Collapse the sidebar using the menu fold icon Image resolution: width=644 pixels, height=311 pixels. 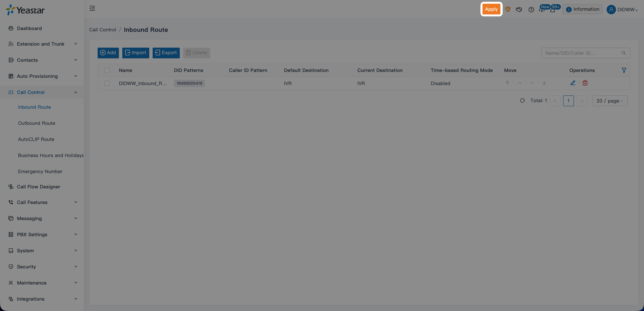pos(92,9)
